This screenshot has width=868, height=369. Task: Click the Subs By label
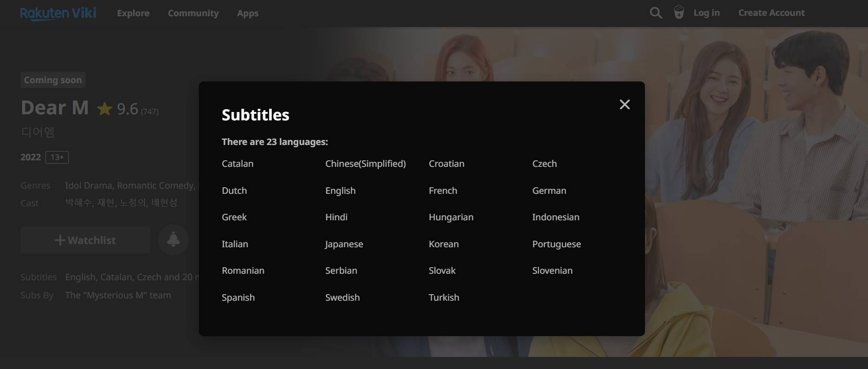pos(37,295)
